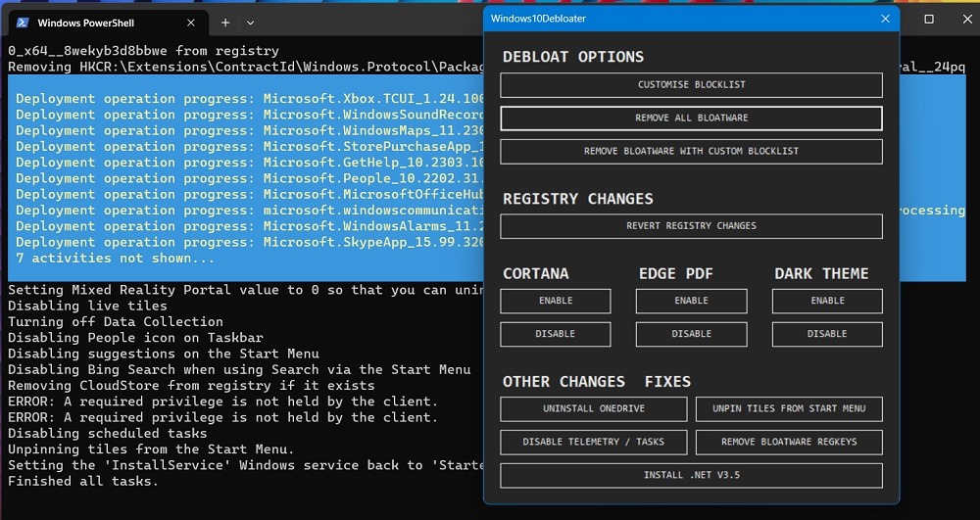
Task: Click Install .NET V3.5 button
Action: point(691,475)
